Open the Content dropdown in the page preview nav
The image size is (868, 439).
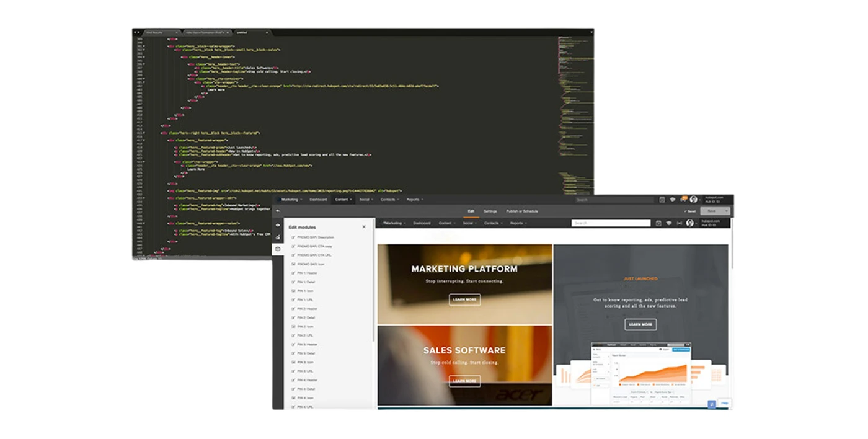(447, 223)
